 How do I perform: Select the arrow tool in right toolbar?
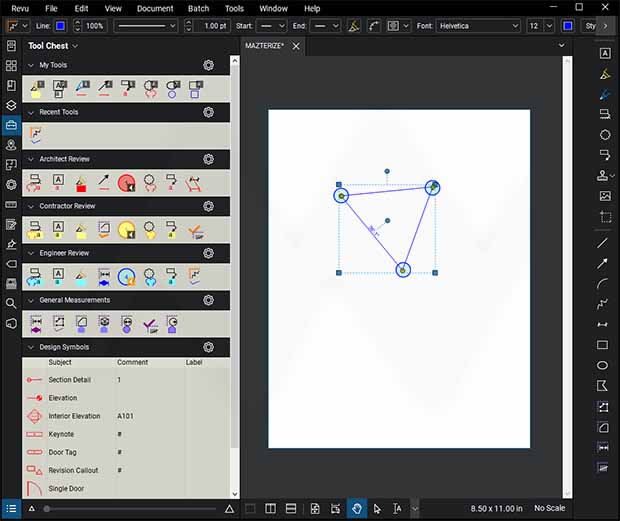[x=604, y=263]
